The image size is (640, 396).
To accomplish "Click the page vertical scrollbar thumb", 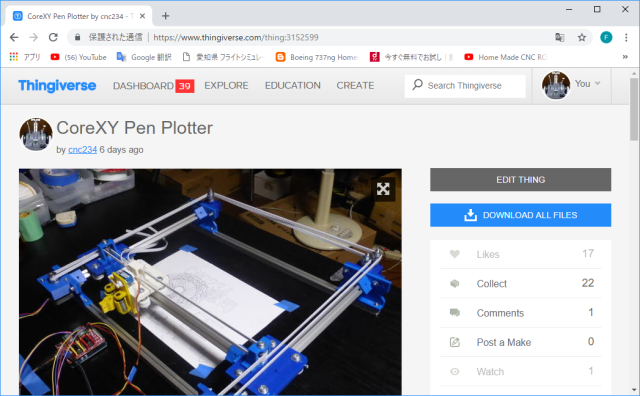I will pyautogui.click(x=634, y=109).
